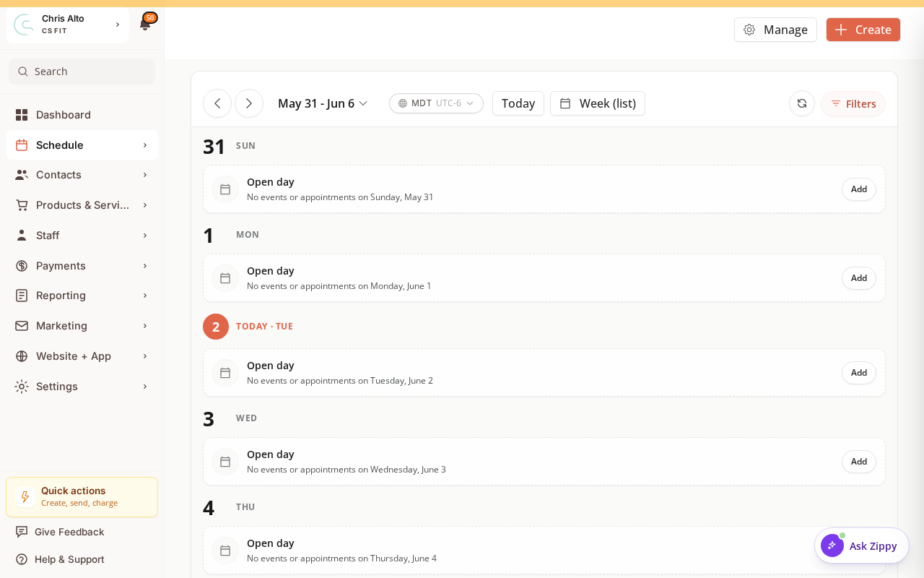The image size is (924, 578).
Task: Go to next week with right arrow
Action: tap(249, 103)
